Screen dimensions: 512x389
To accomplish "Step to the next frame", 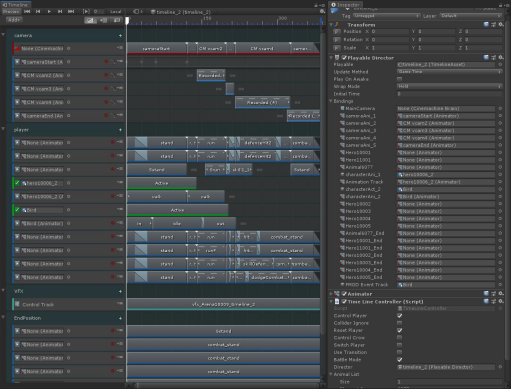I will pyautogui.click(x=60, y=12).
